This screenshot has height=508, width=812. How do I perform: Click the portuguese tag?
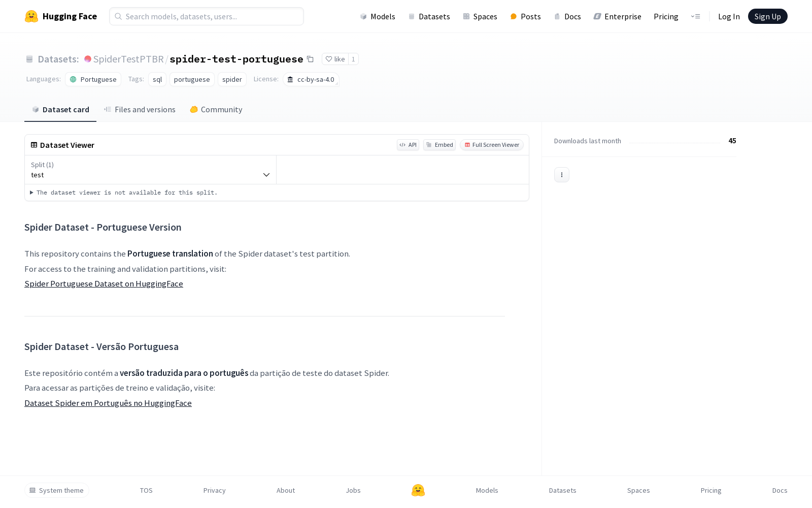192,79
